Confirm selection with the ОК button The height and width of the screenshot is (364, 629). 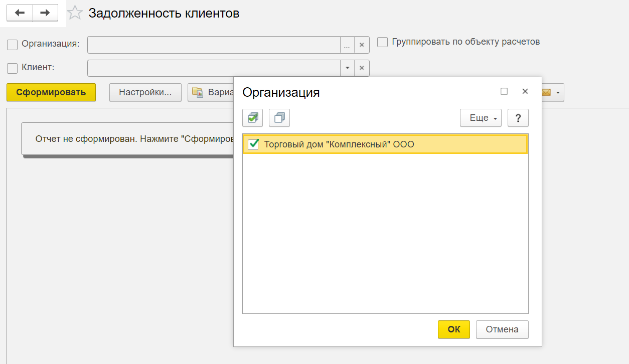(x=453, y=329)
